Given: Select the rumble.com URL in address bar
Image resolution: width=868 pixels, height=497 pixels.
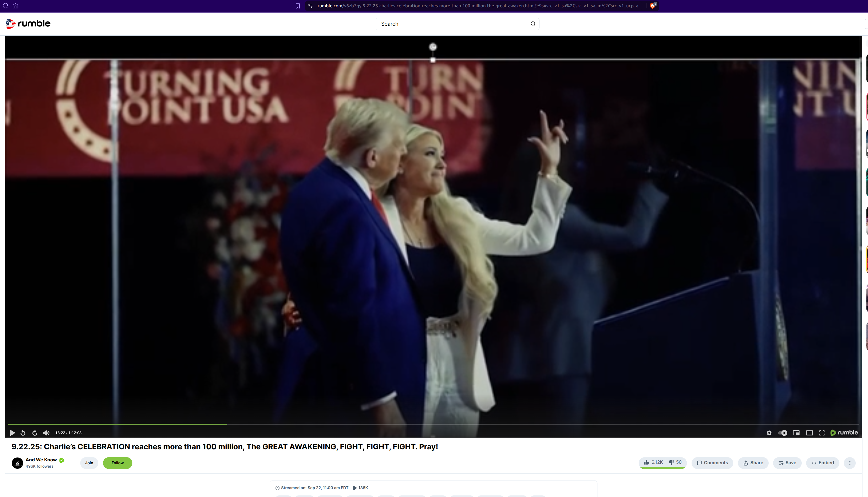Looking at the screenshot, I should click(478, 6).
